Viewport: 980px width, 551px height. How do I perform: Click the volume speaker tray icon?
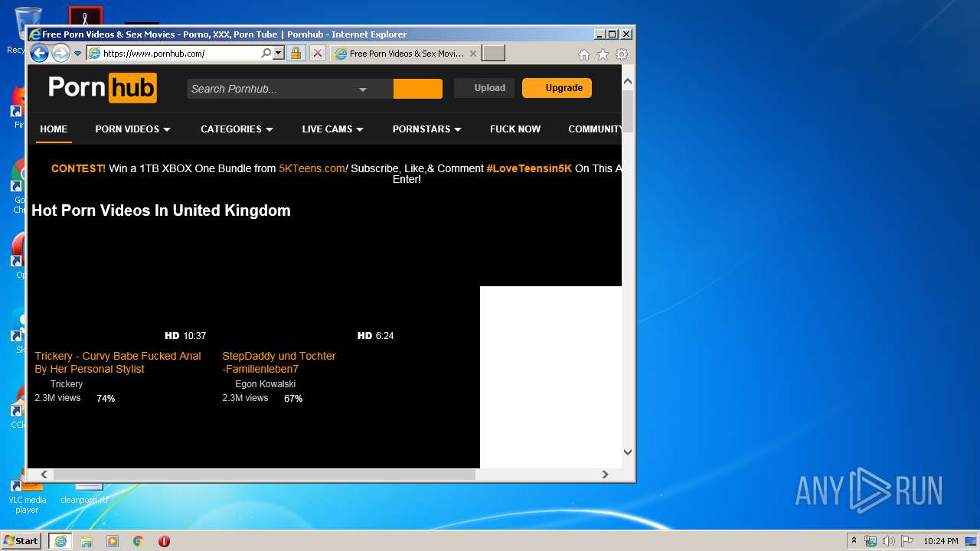[x=889, y=541]
